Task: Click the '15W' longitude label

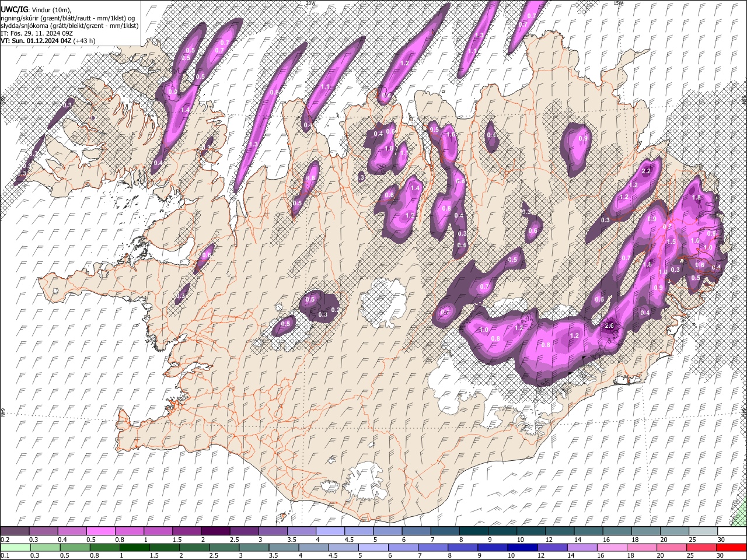Action: coord(618,3)
